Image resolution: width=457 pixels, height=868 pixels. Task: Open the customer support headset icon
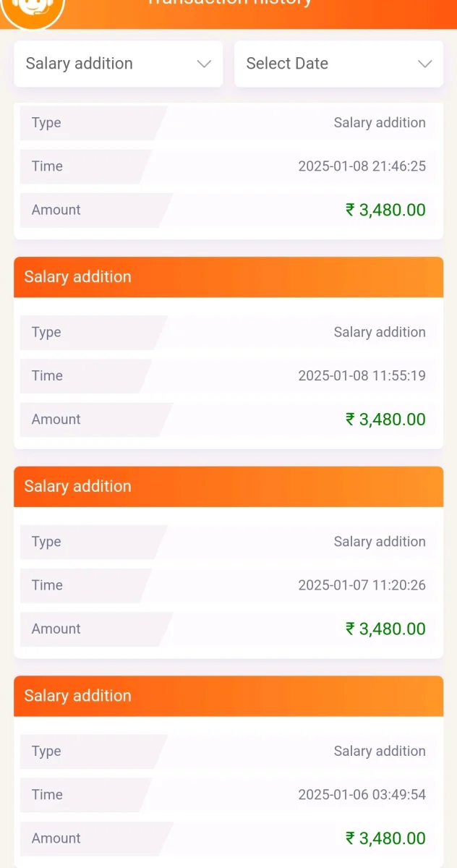(33, 7)
